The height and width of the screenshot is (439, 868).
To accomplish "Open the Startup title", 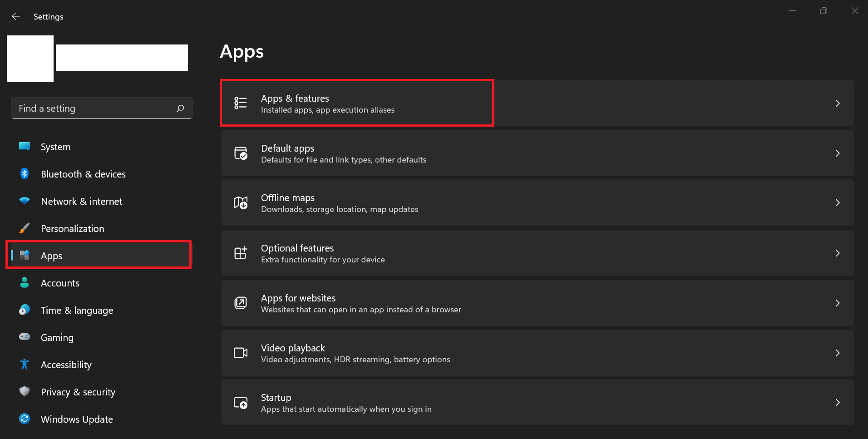I will [x=276, y=398].
